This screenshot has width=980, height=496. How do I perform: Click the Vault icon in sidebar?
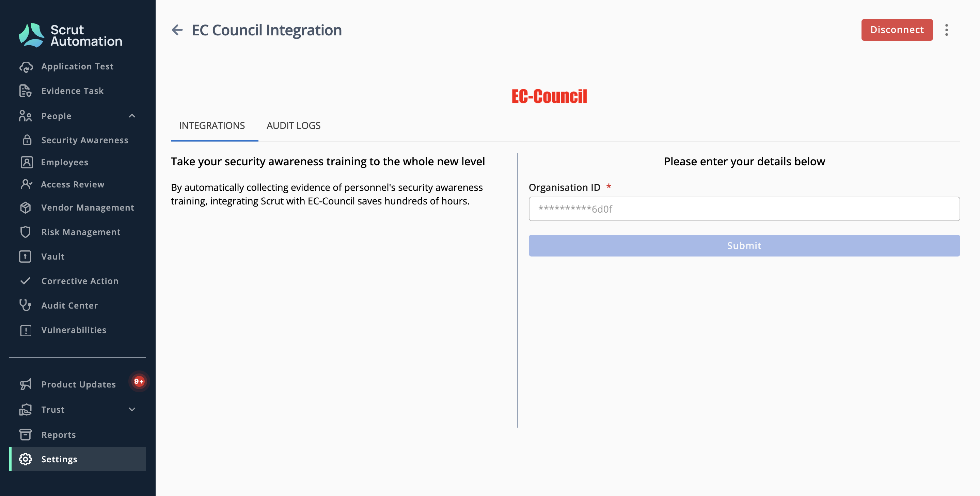coord(26,257)
